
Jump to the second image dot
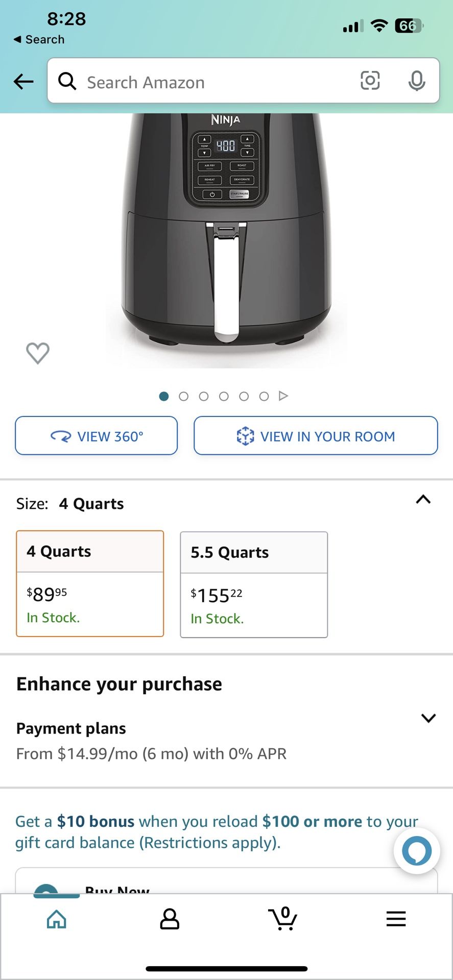[x=184, y=396]
